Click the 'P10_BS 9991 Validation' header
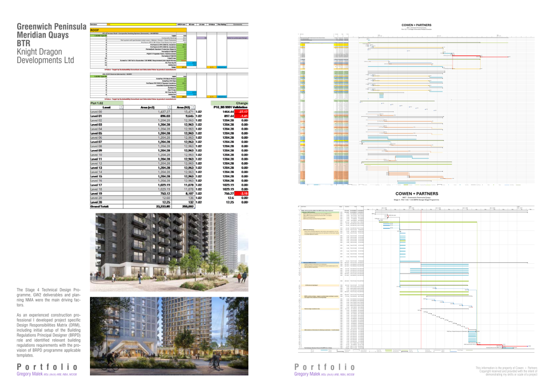The width and height of the screenshot is (555, 392). pos(231,107)
